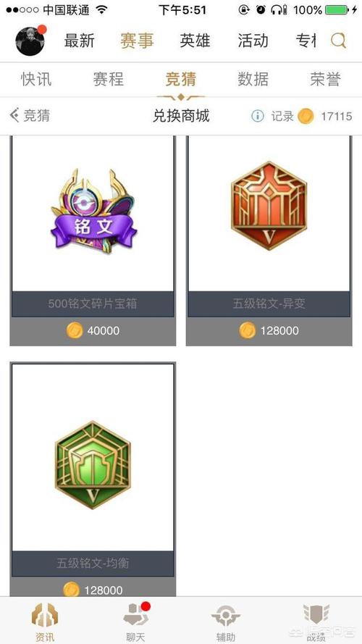The image size is (362, 644).
Task: Open the 活动 top menu
Action: point(253,41)
